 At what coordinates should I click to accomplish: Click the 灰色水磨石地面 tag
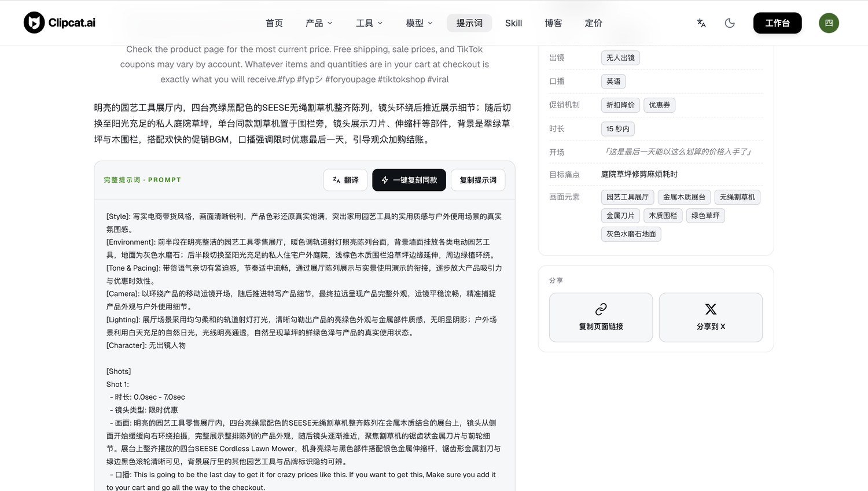point(631,234)
